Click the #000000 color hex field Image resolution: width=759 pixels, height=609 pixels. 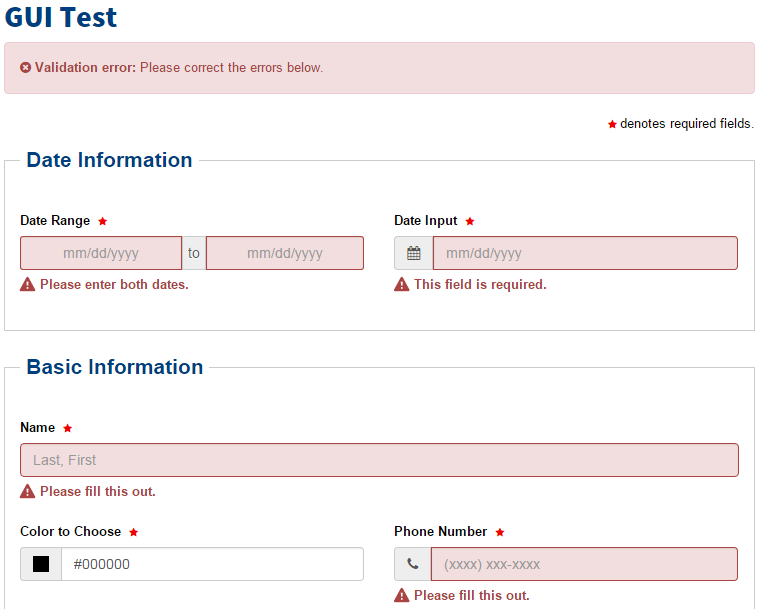(x=213, y=564)
